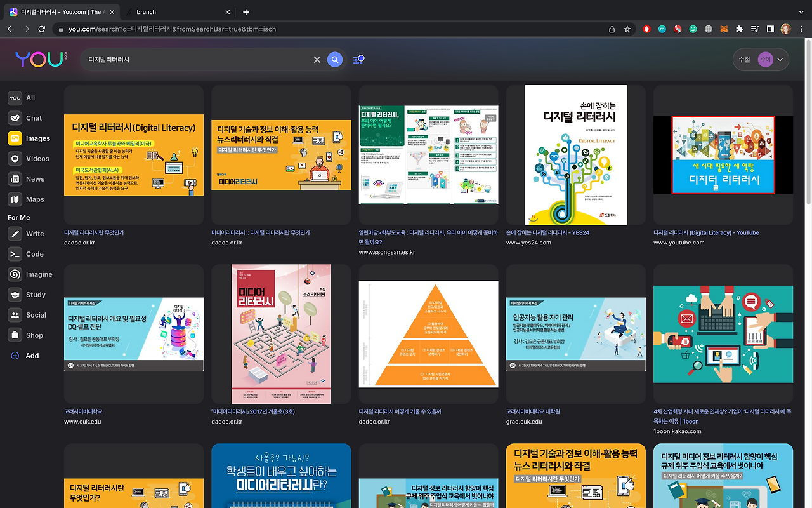This screenshot has width=812, height=508.
Task: Open the teal devices and hands illustration
Action: (x=723, y=334)
